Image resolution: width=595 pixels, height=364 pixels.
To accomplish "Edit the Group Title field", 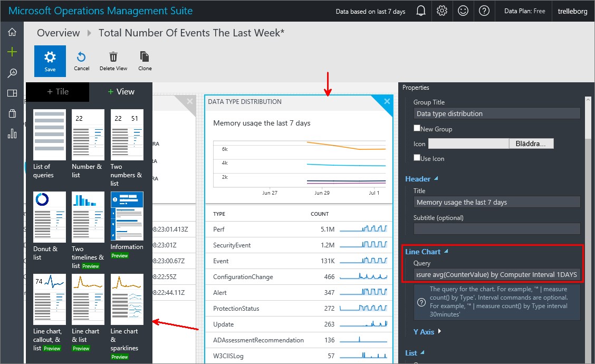I will tap(497, 113).
